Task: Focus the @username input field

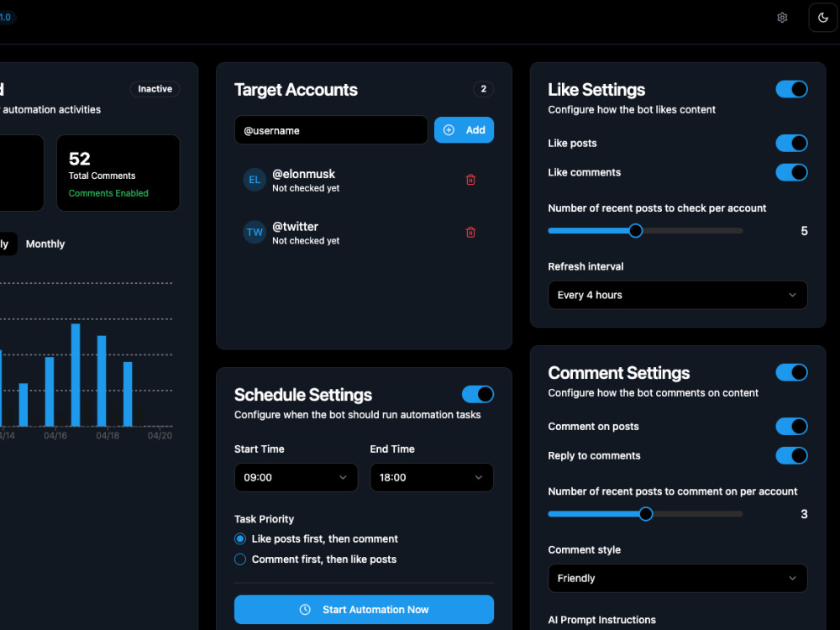Action: (331, 130)
